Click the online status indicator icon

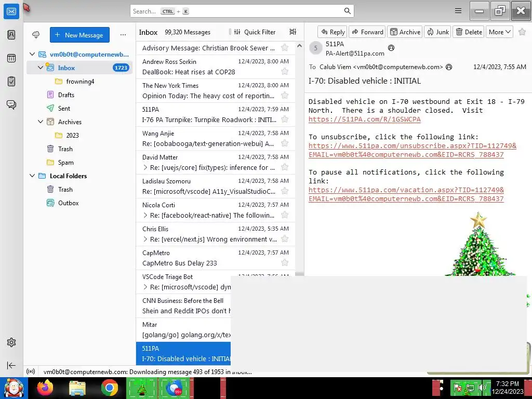pyautogui.click(x=31, y=371)
